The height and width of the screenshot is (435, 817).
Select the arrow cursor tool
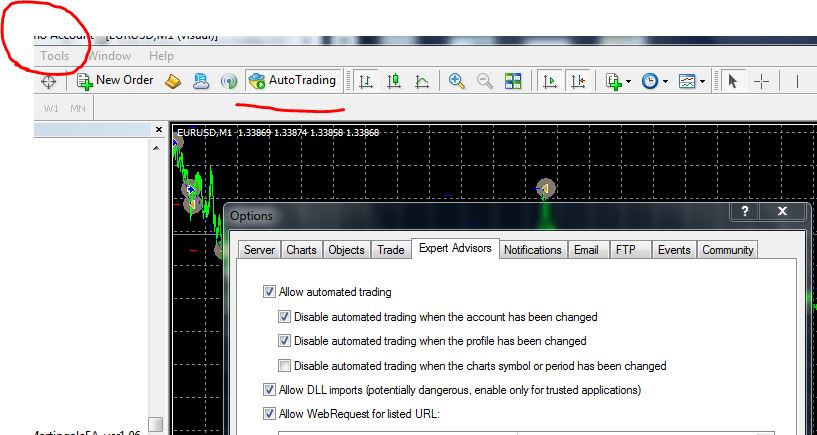pos(733,81)
